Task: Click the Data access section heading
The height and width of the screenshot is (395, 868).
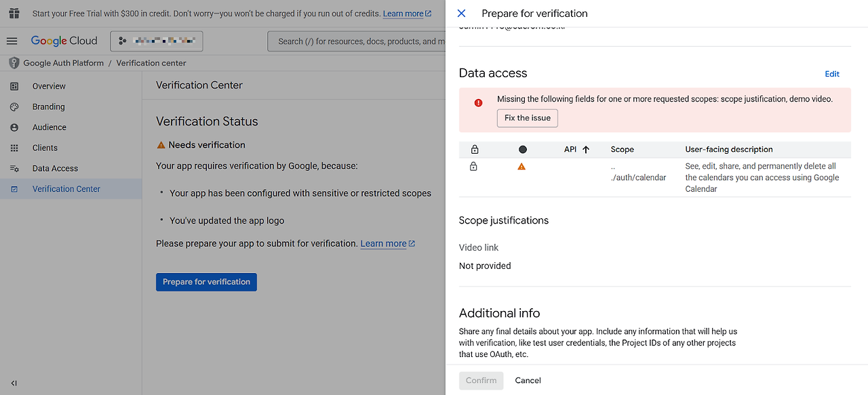Action: [493, 73]
